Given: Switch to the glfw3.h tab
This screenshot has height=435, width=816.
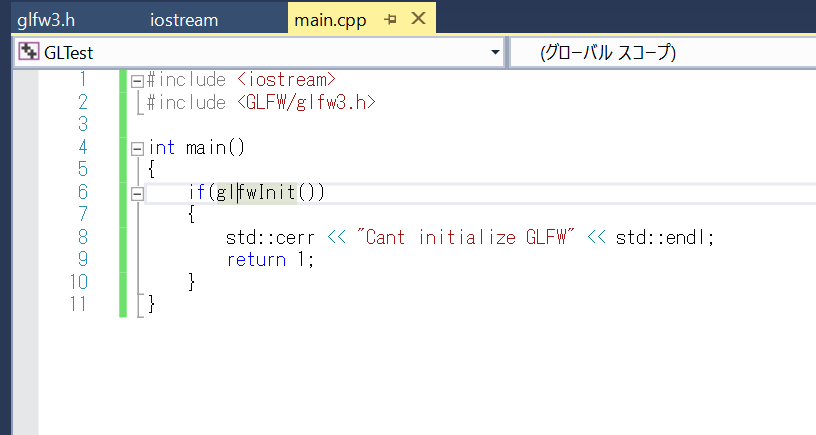Looking at the screenshot, I should (x=46, y=20).
